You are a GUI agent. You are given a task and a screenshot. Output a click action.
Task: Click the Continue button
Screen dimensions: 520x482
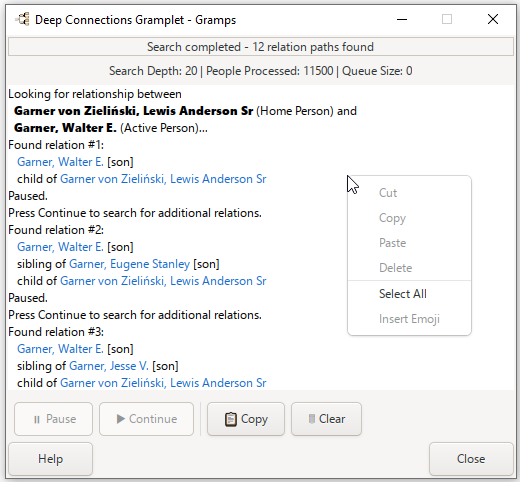click(146, 419)
